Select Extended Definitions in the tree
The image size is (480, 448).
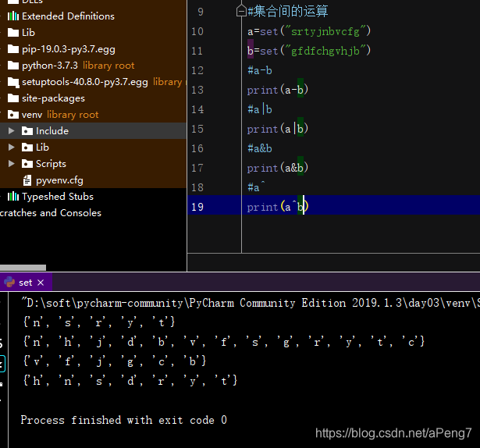68,16
